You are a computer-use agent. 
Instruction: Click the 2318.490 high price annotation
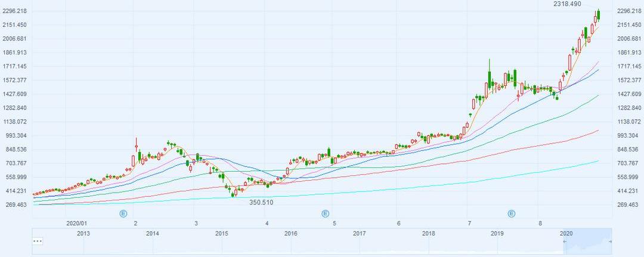pyautogui.click(x=566, y=4)
